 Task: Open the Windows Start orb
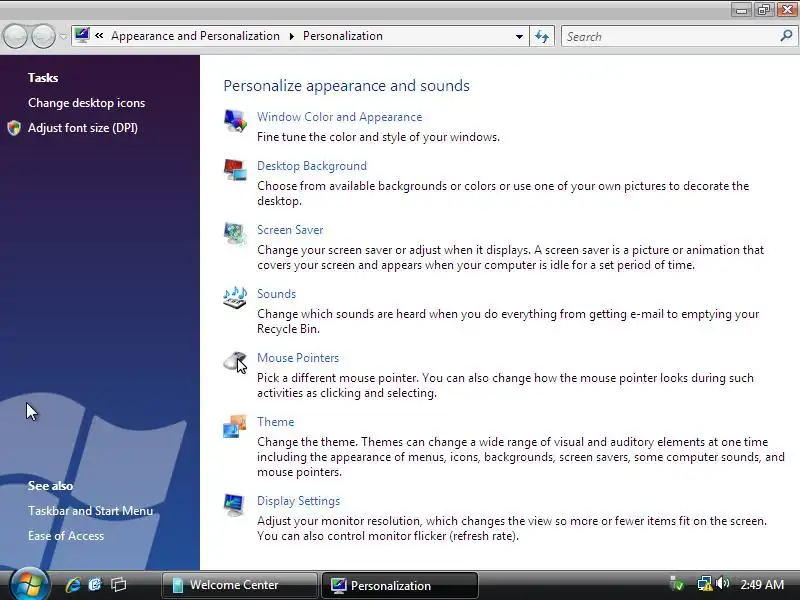(29, 585)
